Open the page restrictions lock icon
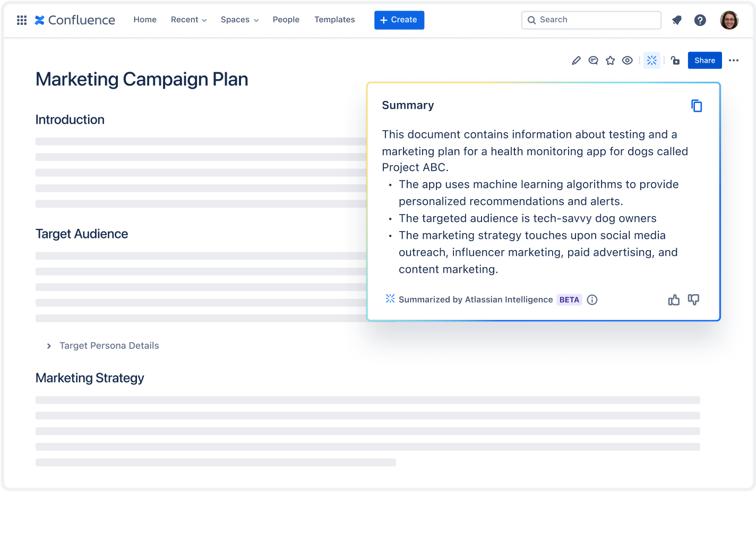The width and height of the screenshot is (756, 557). point(675,61)
